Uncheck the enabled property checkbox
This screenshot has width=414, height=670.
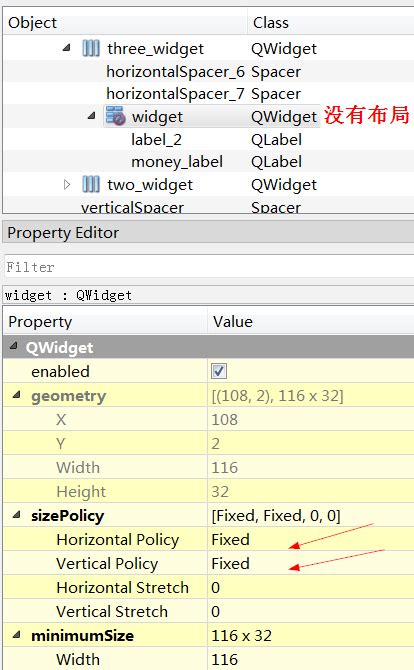[219, 371]
